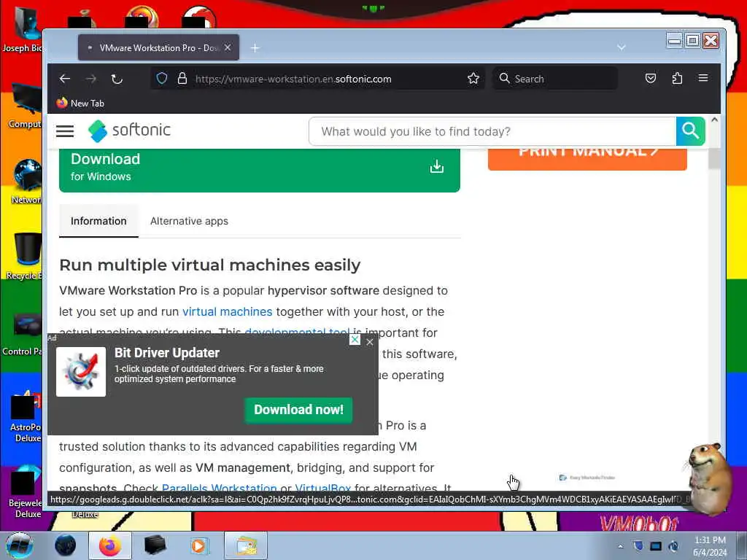Open the Computer desktop icon
This screenshot has width=747, height=560.
(25, 106)
